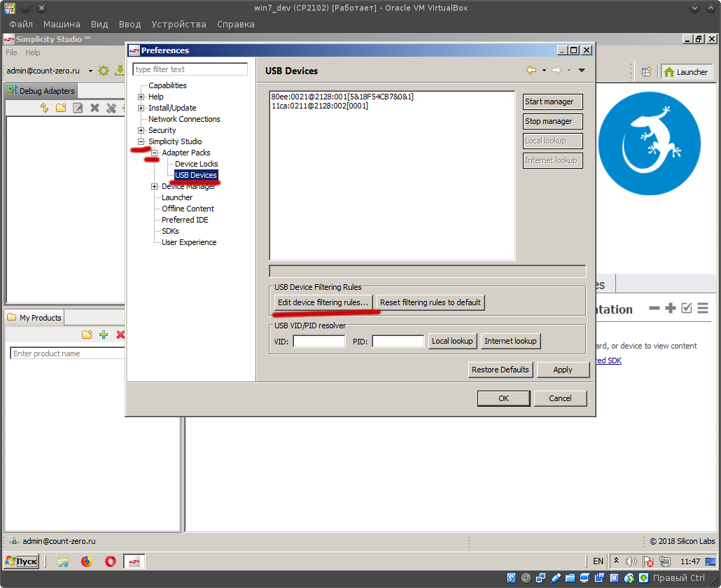
Task: Expand the Device Manager tree node
Action: click(x=155, y=186)
